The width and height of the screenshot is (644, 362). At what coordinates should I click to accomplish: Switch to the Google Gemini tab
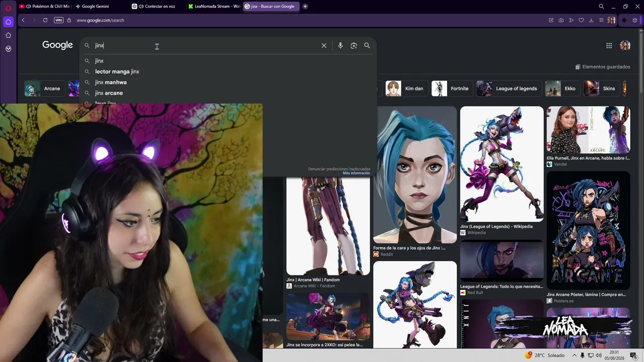pos(100,7)
